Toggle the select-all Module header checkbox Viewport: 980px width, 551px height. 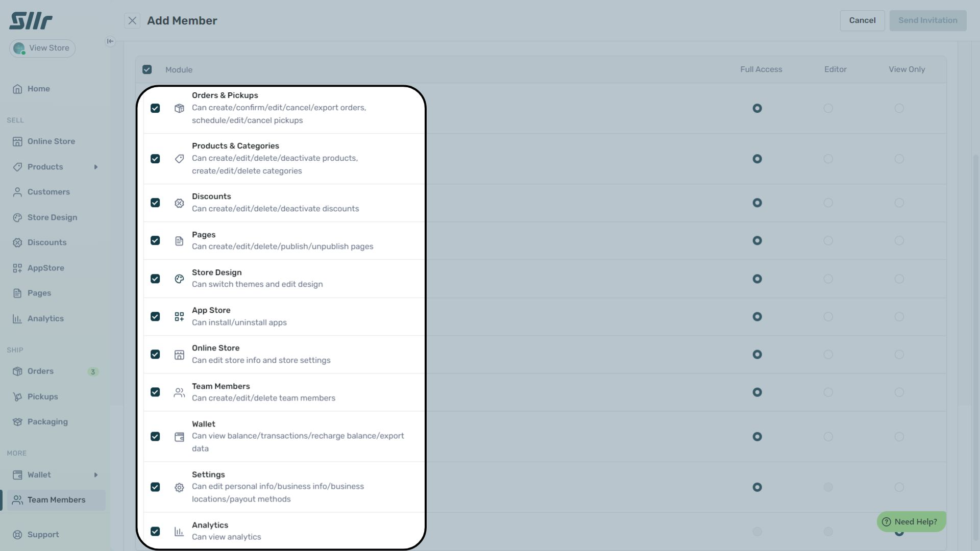tap(147, 69)
